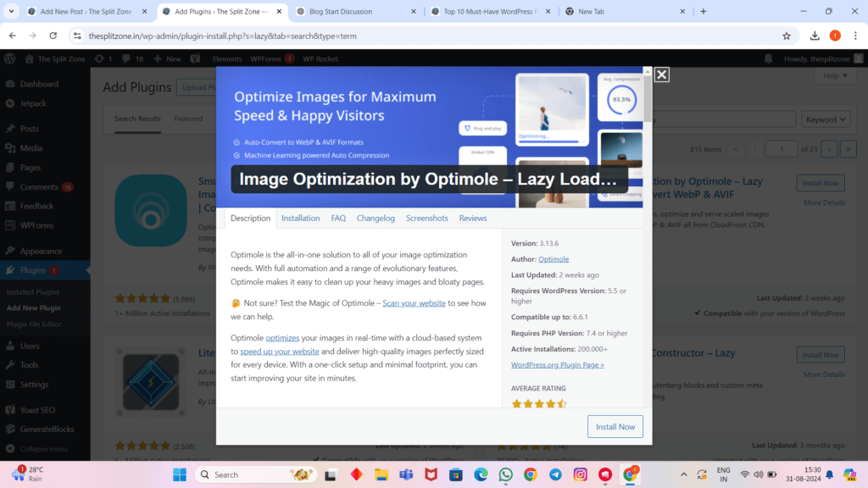The image size is (868, 488).
Task: Switch to the Installation tab
Action: (301, 218)
